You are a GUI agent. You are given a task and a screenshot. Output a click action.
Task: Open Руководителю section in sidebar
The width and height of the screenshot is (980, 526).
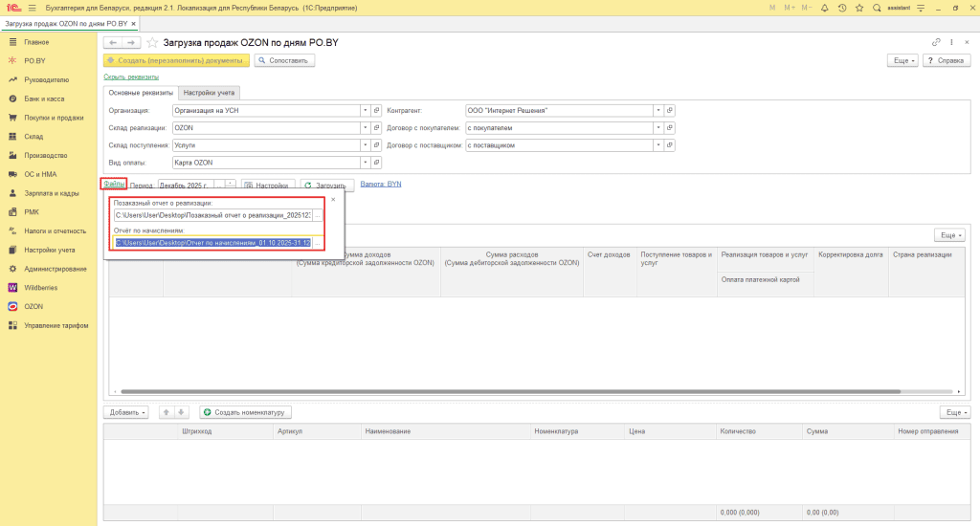click(46, 80)
